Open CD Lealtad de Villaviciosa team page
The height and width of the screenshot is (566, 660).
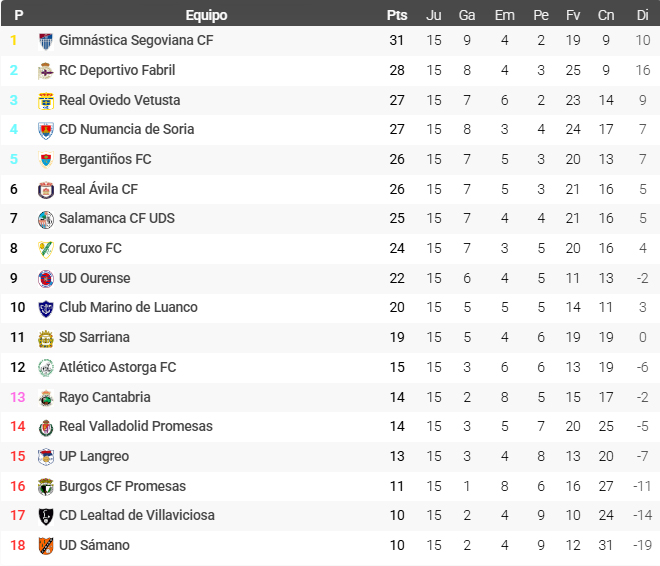(x=137, y=515)
